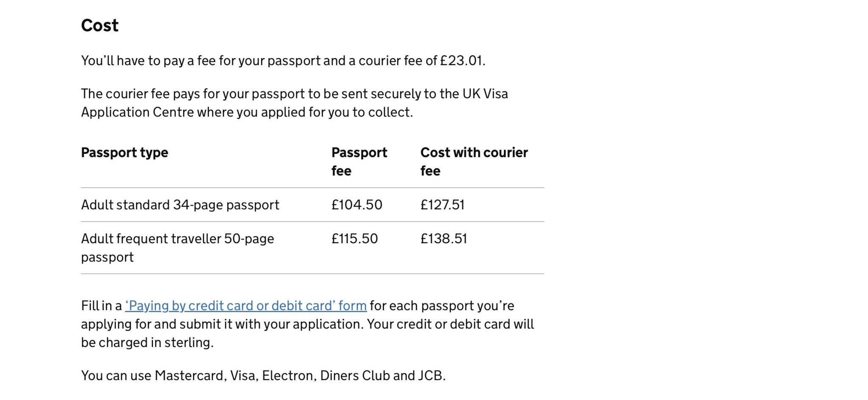Click the £127.51 cost with courier cell

click(442, 205)
